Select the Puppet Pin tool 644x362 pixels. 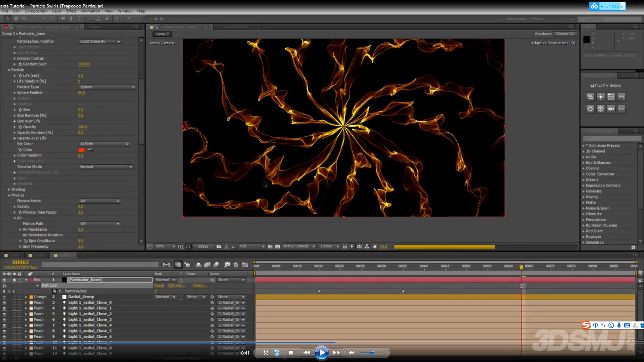129,19
